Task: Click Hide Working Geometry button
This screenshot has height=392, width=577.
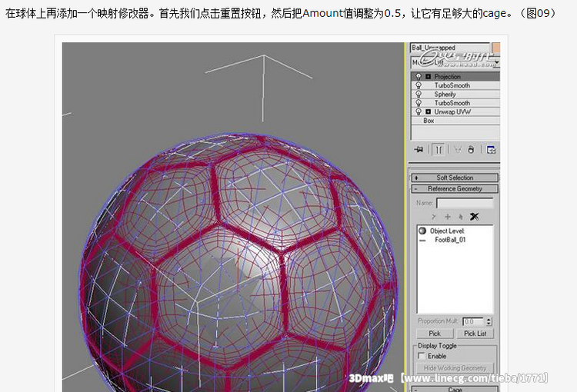Action: tap(455, 368)
